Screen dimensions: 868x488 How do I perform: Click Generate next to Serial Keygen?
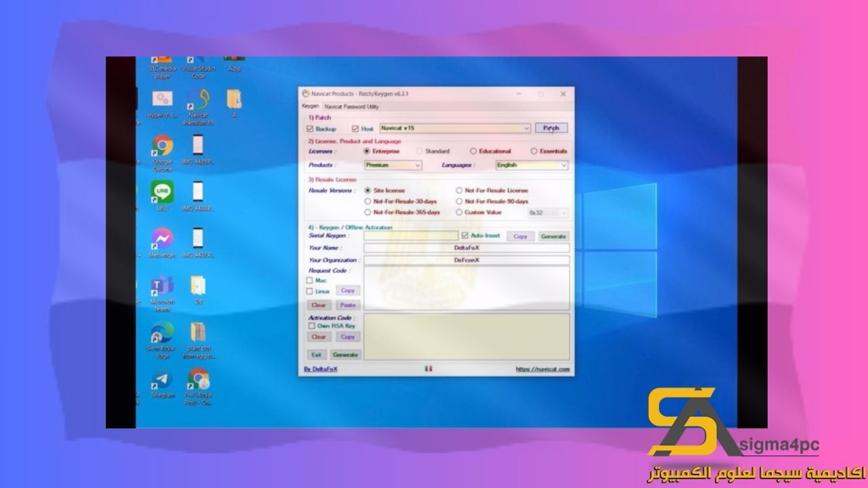click(x=553, y=237)
